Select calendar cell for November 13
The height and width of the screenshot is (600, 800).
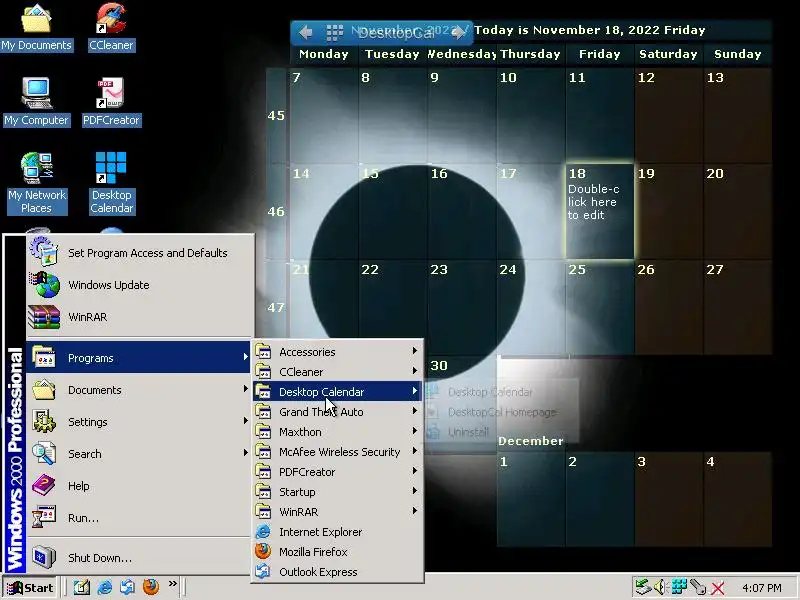[738, 115]
